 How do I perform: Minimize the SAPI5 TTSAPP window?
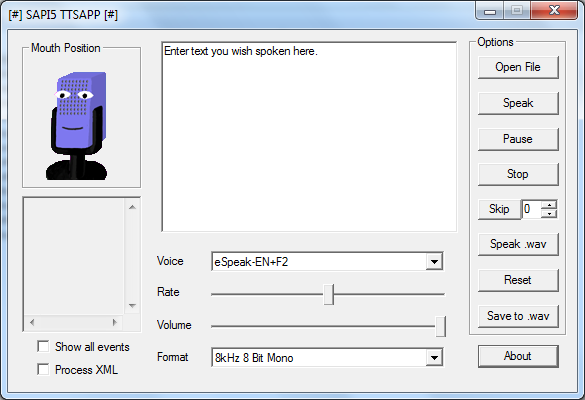click(490, 11)
